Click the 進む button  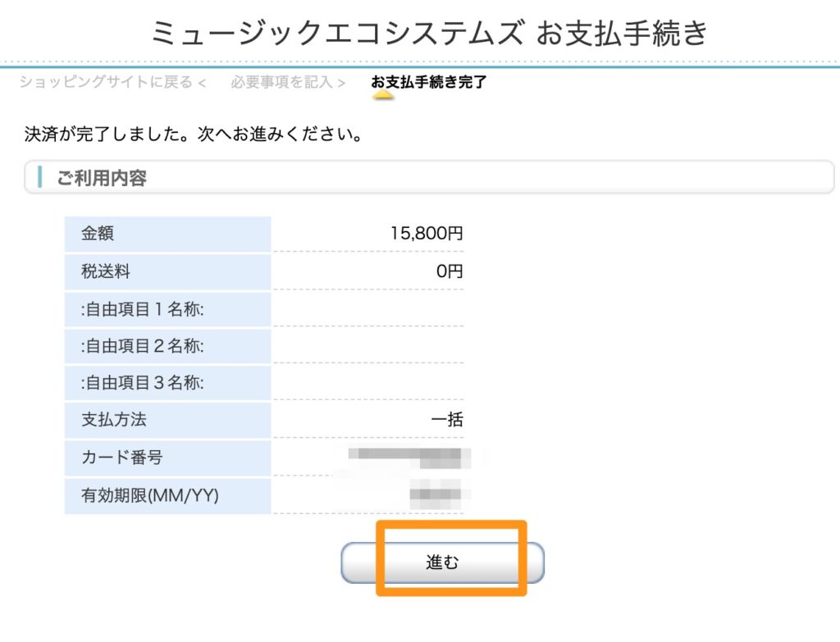442,562
